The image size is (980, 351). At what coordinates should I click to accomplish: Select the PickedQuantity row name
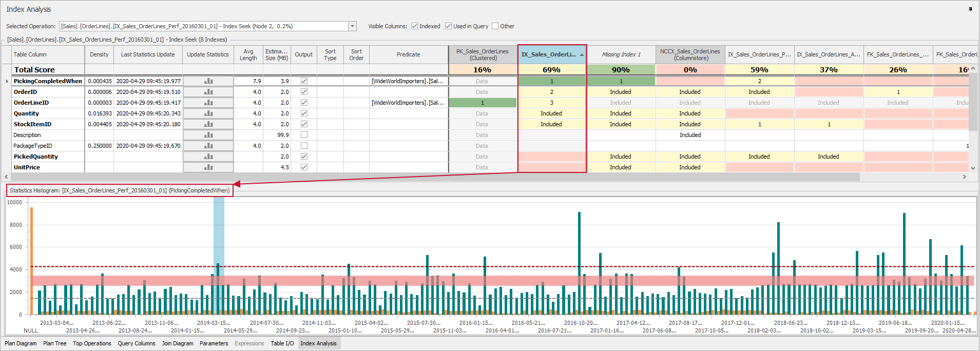point(35,157)
